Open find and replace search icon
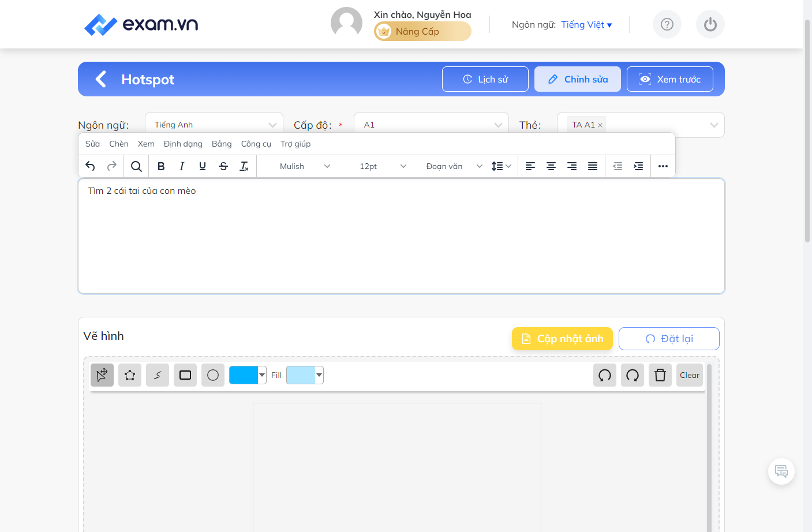 (x=136, y=166)
